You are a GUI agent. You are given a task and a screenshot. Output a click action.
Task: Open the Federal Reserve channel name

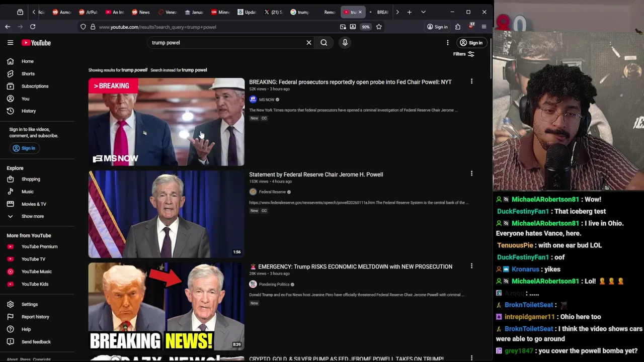click(272, 192)
